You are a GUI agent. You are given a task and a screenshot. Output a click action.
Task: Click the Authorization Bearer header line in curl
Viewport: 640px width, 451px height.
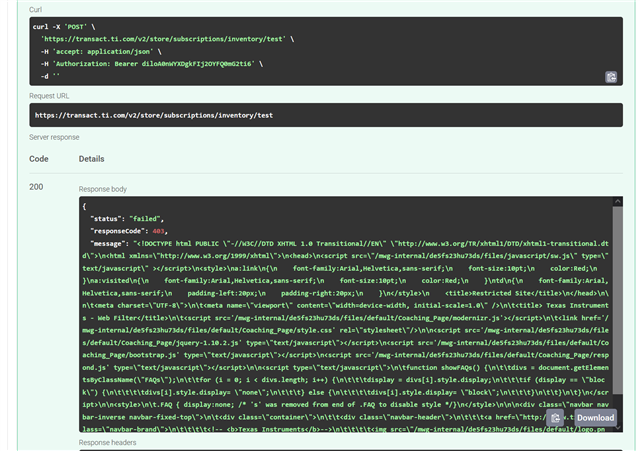pos(152,64)
